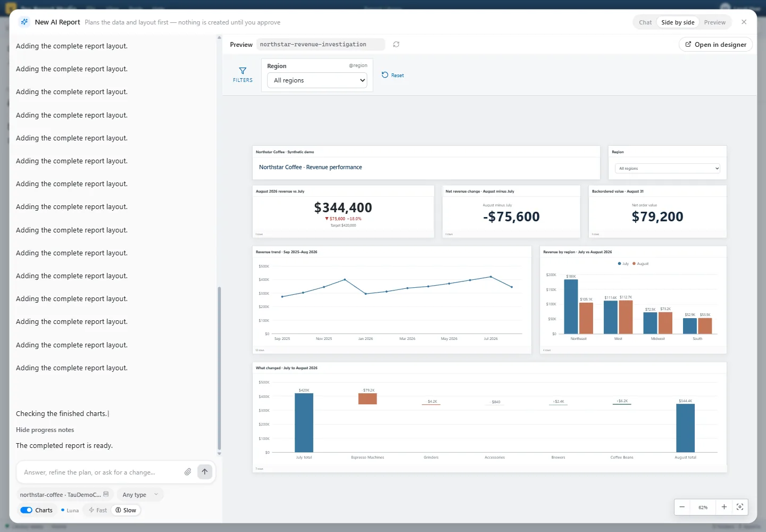Click the 62% zoom level value

tap(703, 508)
